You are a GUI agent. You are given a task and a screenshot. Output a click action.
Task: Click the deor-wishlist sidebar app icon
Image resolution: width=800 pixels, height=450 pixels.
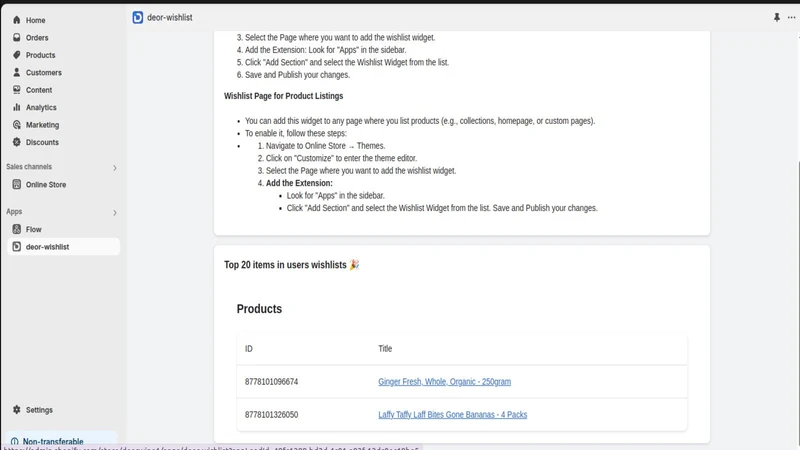click(17, 246)
